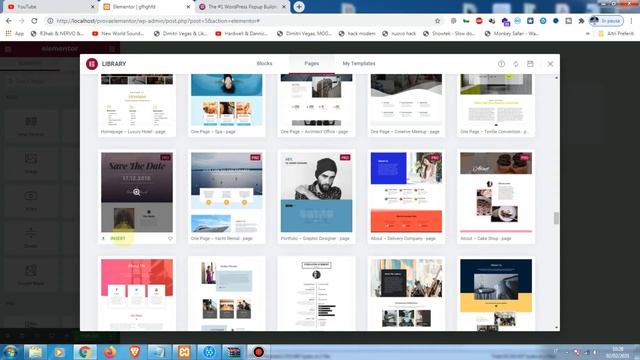
Task: Click the red record icon in taskbar
Action: click(x=258, y=352)
